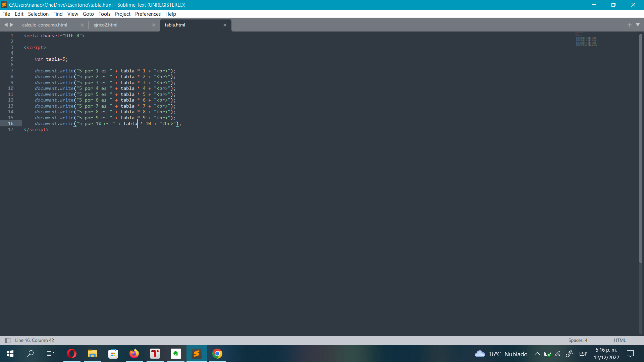Click the Sublime Text title bar icon
The image size is (644, 362).
click(4, 5)
